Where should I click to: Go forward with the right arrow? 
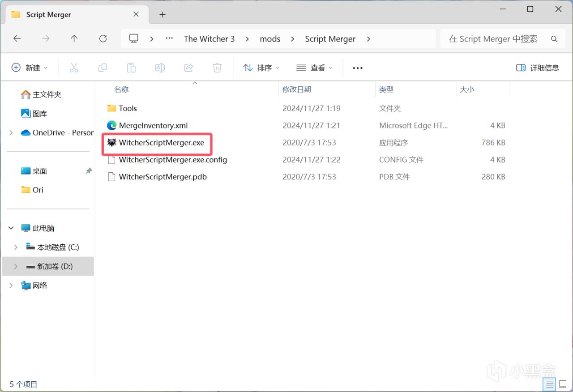pyautogui.click(x=46, y=39)
